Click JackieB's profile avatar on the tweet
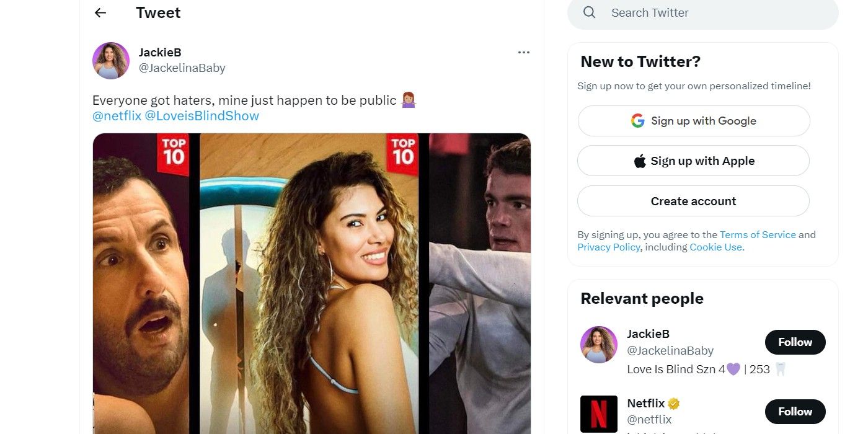Screen dimensions: 868x434 click(111, 61)
